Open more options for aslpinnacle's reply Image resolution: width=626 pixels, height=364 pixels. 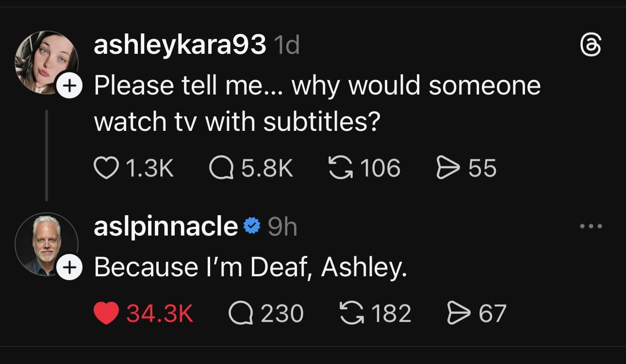(x=591, y=226)
